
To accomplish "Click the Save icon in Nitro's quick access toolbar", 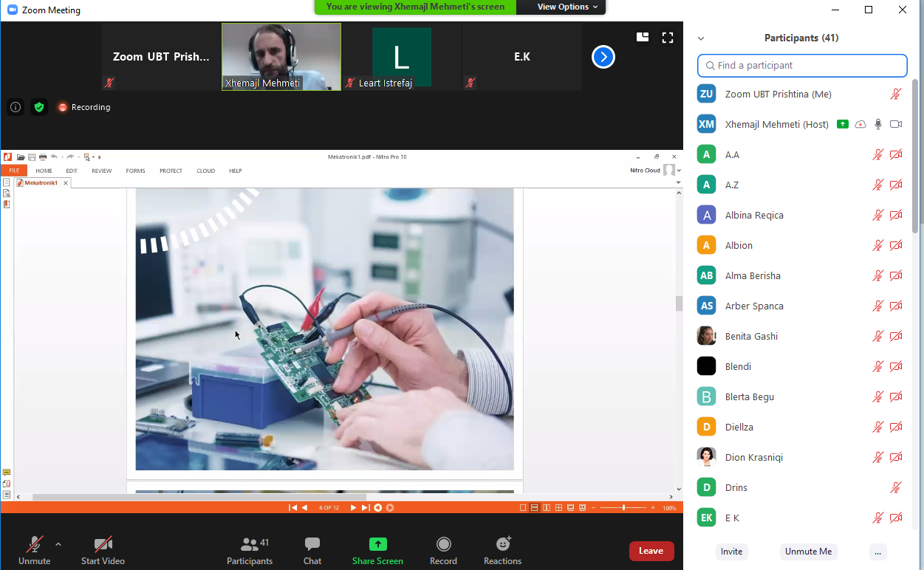I will coord(32,157).
